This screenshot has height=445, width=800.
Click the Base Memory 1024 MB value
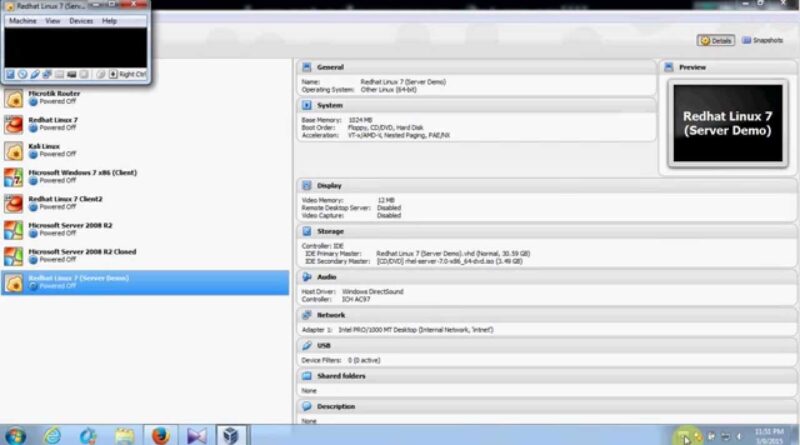(x=360, y=120)
